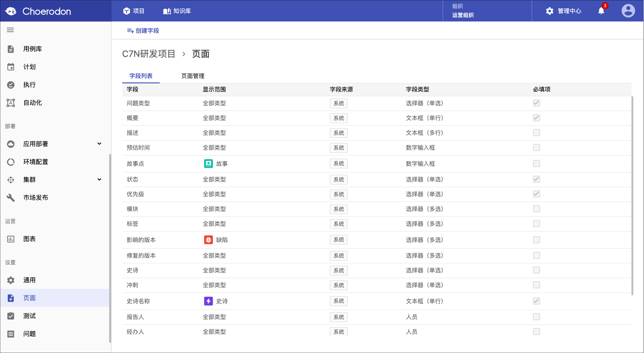Click the 测试 clipboard check icon

[11, 316]
